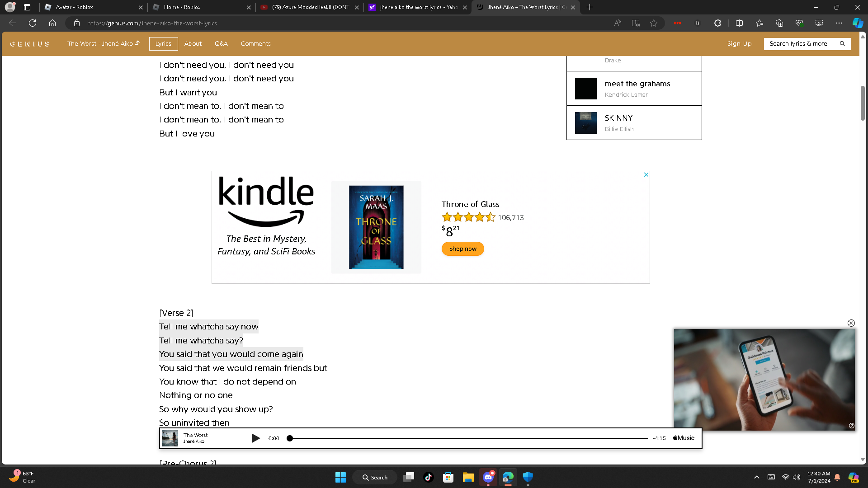This screenshot has height=488, width=868.
Task: Click the Apple Music logo in player
Action: click(x=684, y=438)
